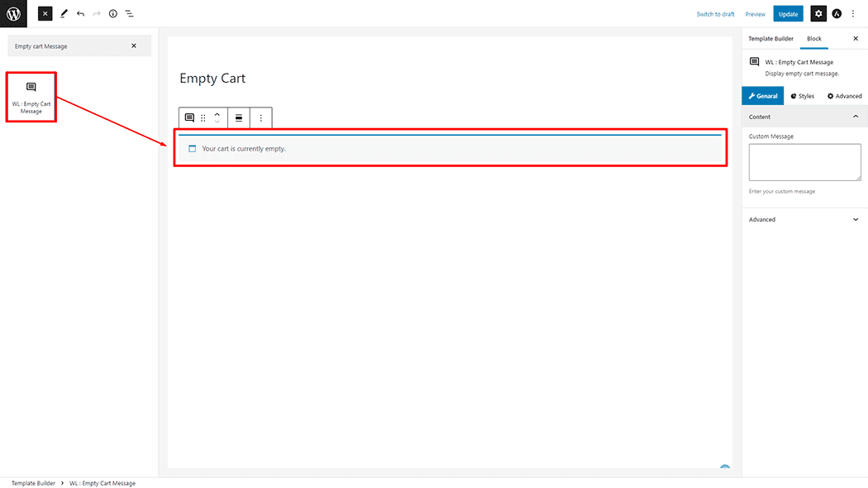Expand the Advanced panel section
The width and height of the screenshot is (868, 488).
855,219
